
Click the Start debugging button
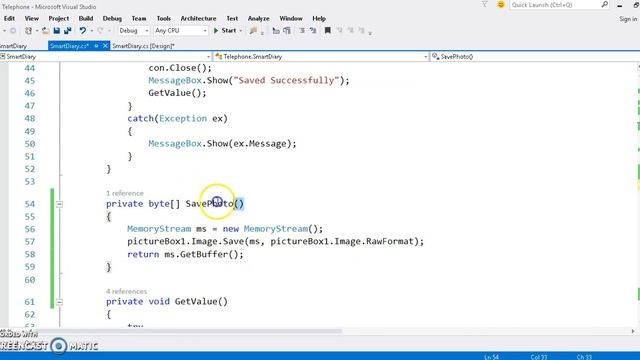(x=225, y=31)
